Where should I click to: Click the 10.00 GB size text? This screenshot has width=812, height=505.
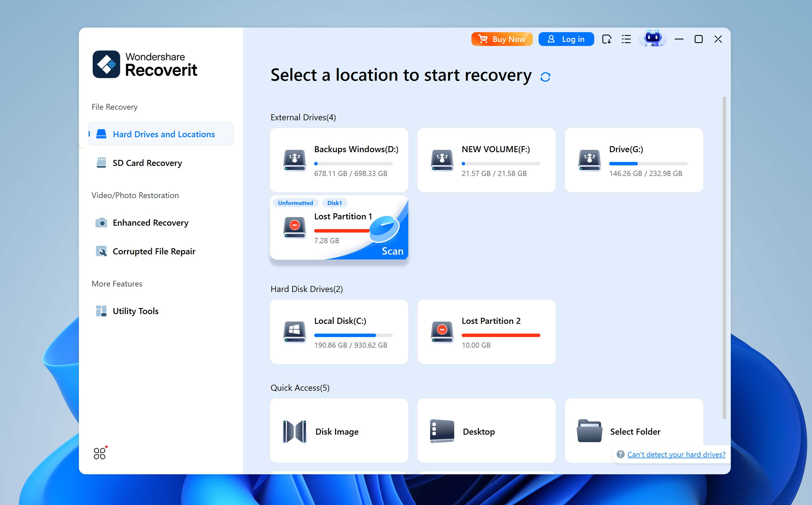[x=476, y=345]
